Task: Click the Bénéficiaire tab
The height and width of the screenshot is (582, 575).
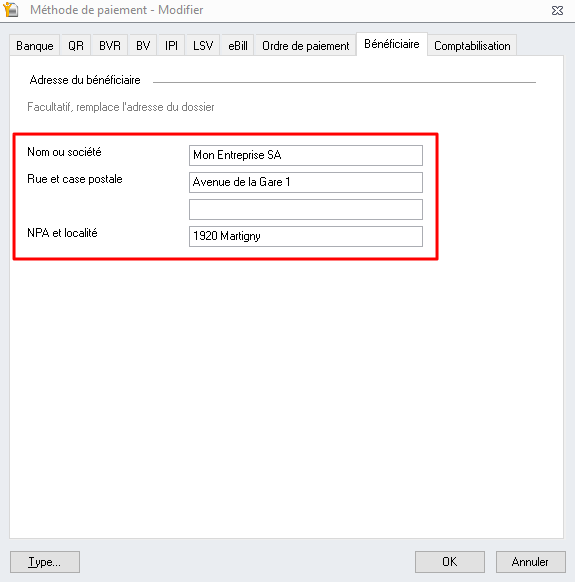Action: (x=392, y=44)
